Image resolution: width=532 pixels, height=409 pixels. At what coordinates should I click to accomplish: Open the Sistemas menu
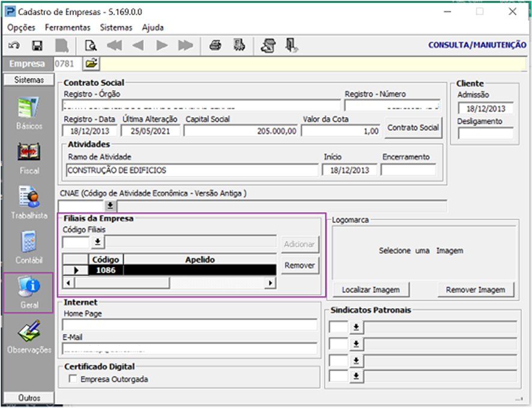116,28
